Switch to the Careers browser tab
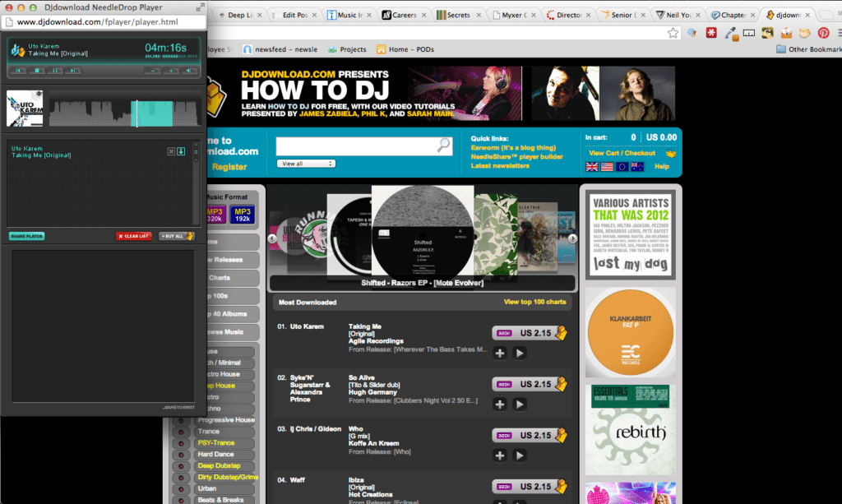842x504 pixels. (404, 15)
